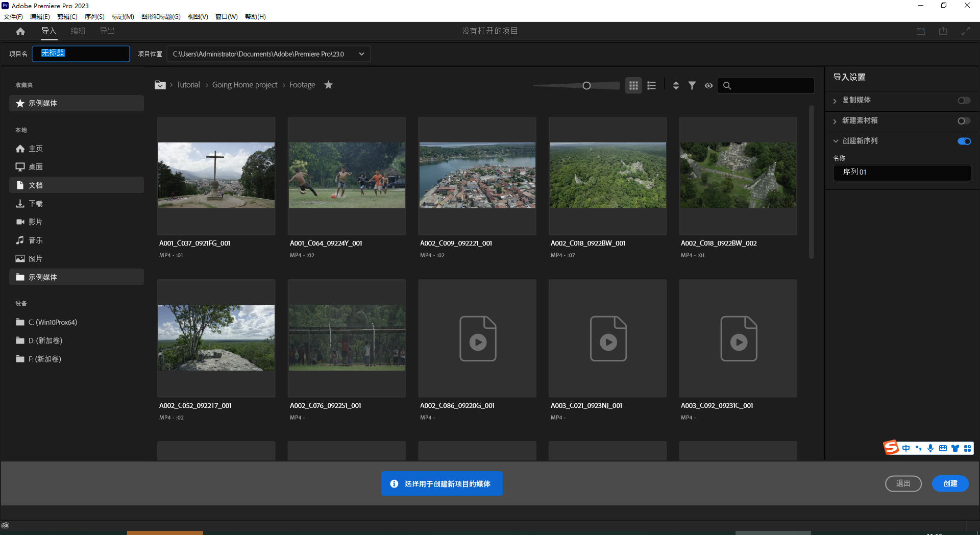Open 文档 documents location
Screen dimensions: 980x535
point(77,185)
